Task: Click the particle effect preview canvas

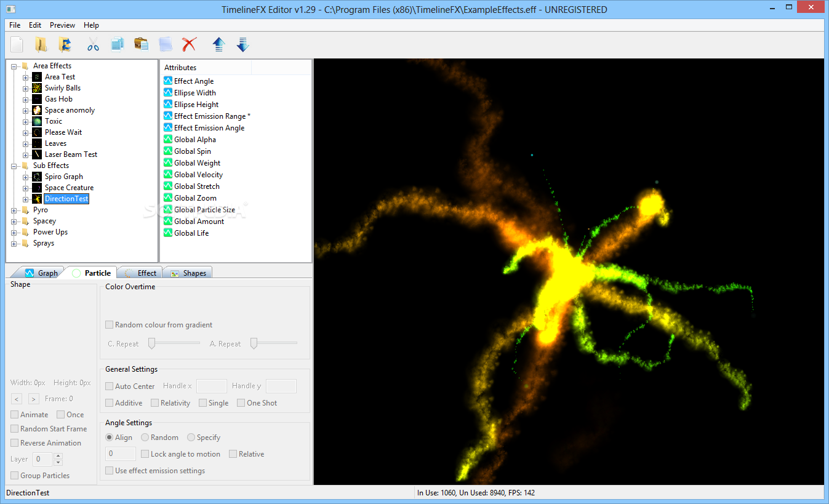Action: 569,271
